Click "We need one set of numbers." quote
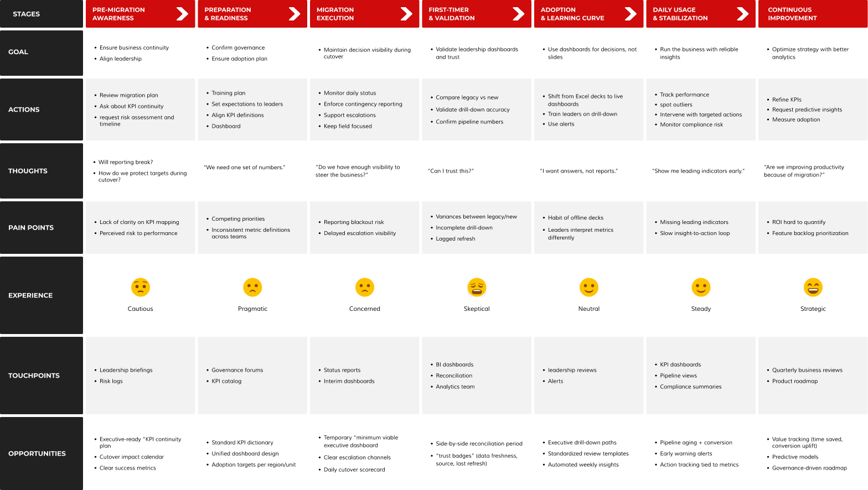This screenshot has height=490, width=868. click(245, 167)
